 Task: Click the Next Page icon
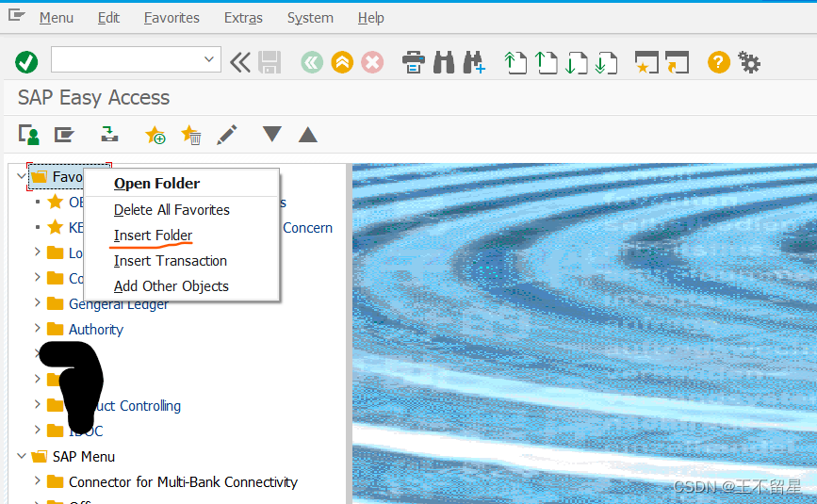tap(577, 62)
